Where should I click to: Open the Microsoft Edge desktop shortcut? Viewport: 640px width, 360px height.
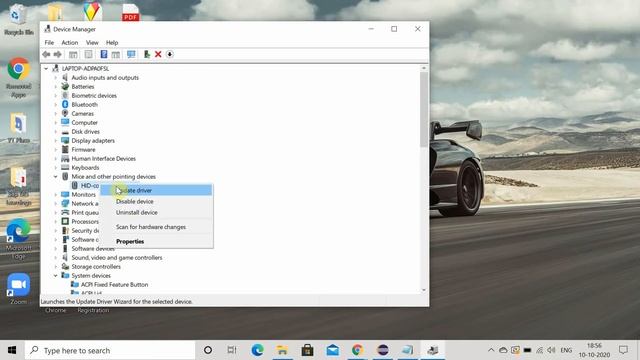pos(18,239)
